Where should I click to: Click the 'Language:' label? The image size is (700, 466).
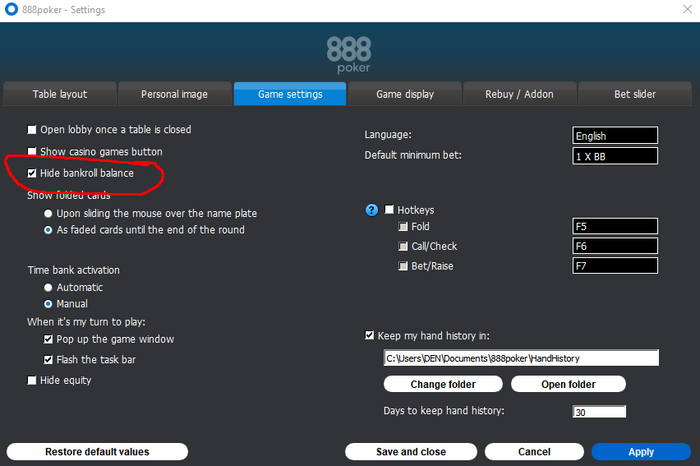(x=388, y=134)
